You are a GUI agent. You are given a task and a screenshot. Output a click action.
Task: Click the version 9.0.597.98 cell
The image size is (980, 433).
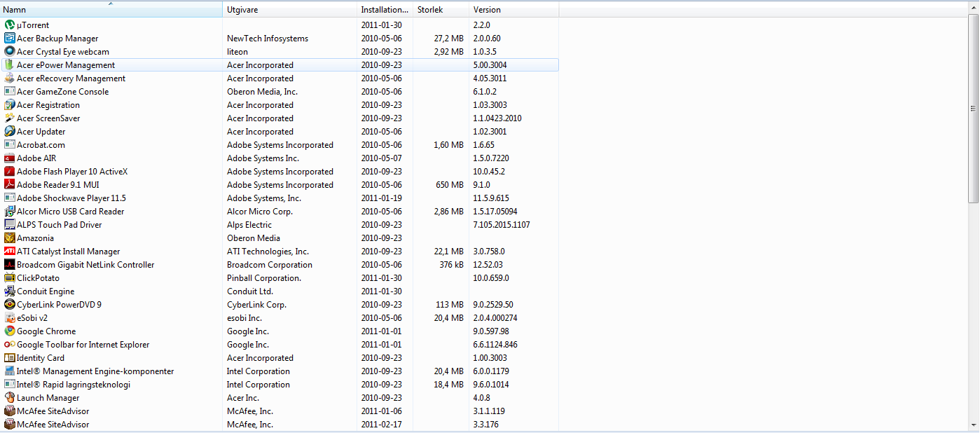491,331
